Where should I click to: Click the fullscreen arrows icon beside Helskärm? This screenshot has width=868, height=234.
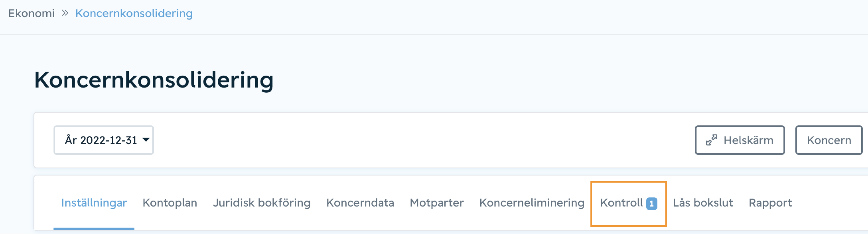point(711,140)
